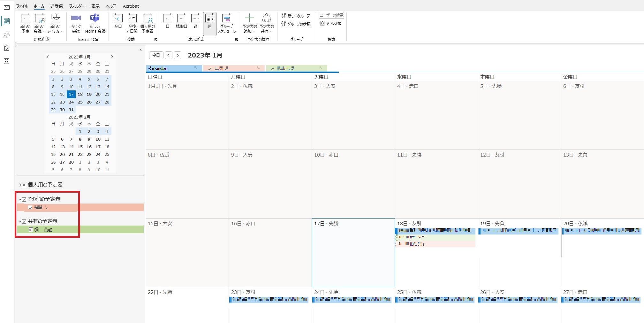644x323 pixels.
Task: Switch to 送受信 ribbon tab
Action: coord(57,6)
